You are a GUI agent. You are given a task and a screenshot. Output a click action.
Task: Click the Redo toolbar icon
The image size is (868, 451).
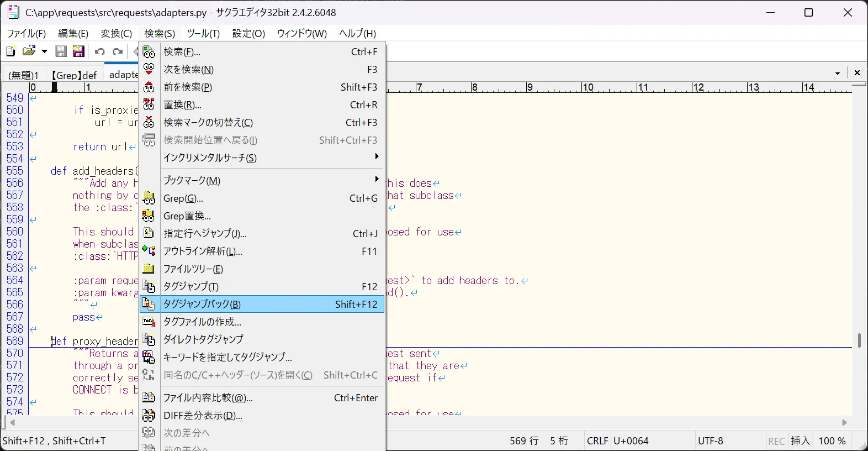pyautogui.click(x=118, y=51)
